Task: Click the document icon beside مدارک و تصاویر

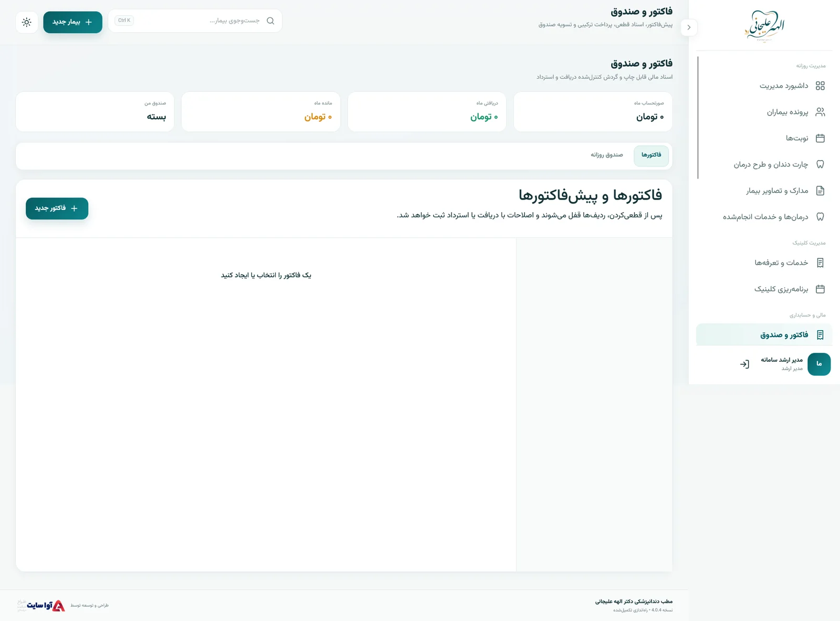Action: pyautogui.click(x=820, y=191)
